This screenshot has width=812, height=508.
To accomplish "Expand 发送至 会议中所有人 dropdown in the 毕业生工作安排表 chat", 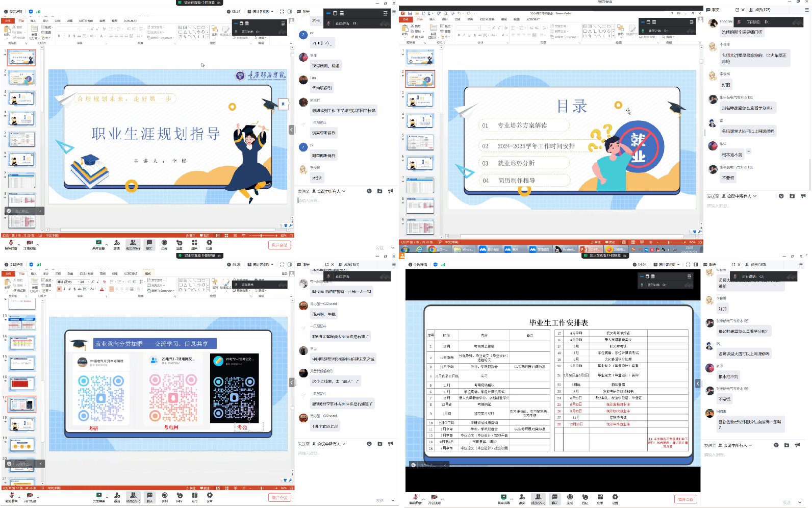I will [x=750, y=445].
